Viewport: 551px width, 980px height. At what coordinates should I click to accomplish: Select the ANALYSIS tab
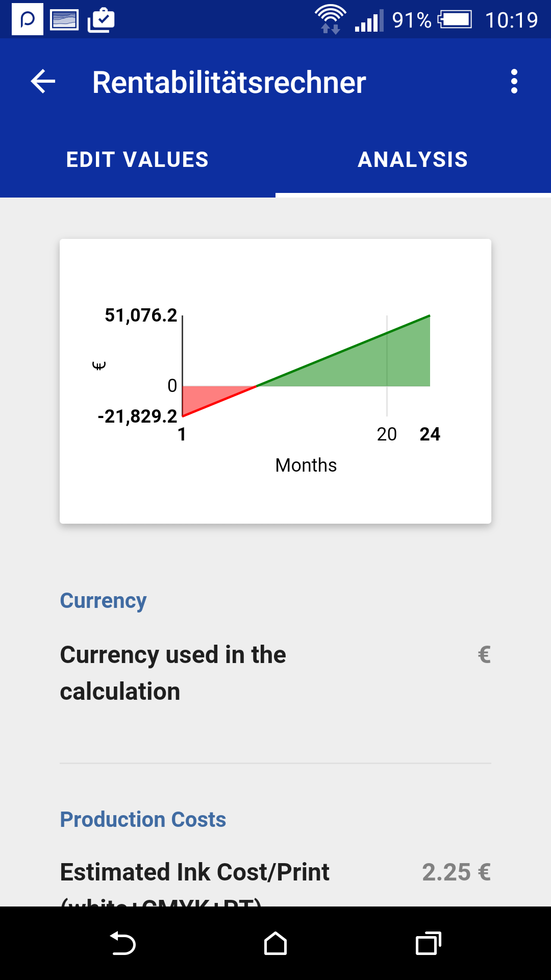click(x=413, y=160)
